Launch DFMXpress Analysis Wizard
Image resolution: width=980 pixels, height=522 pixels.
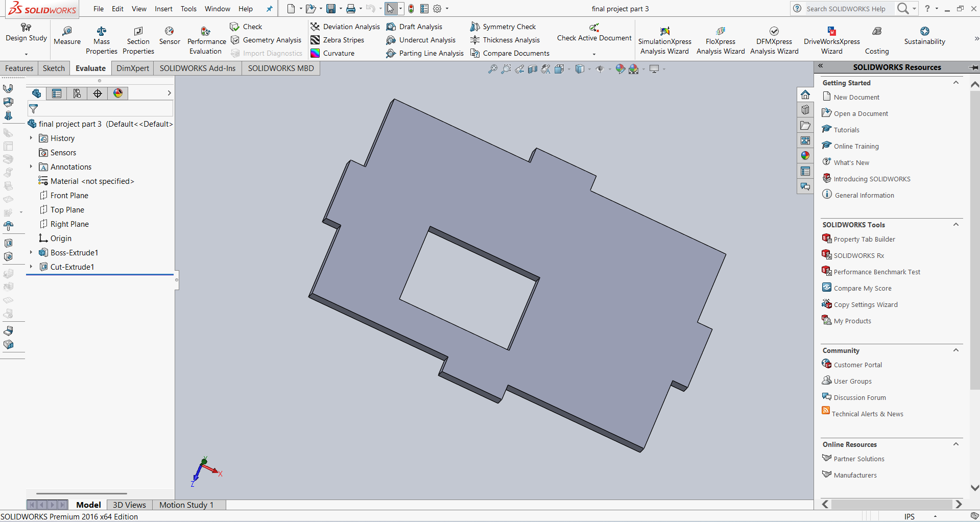(774, 40)
